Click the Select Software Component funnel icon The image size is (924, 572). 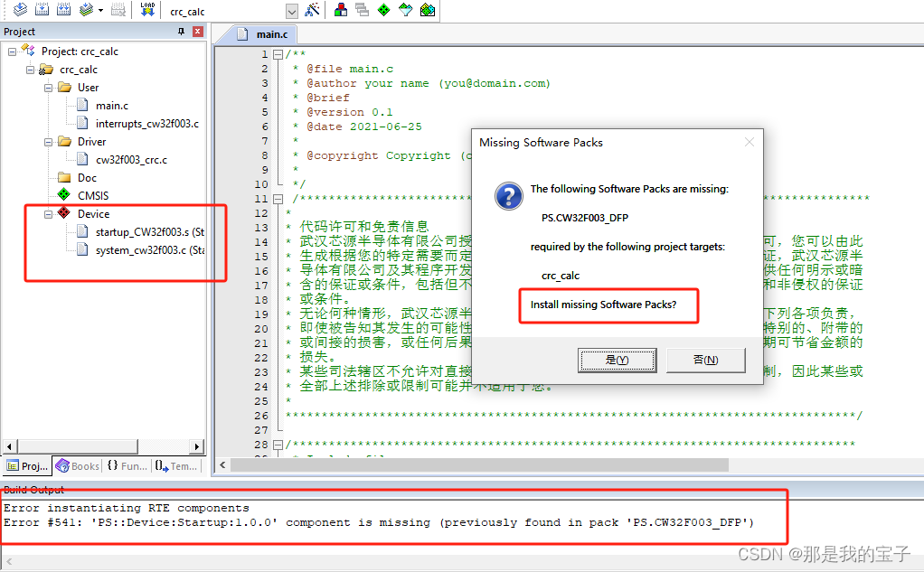[x=406, y=10]
